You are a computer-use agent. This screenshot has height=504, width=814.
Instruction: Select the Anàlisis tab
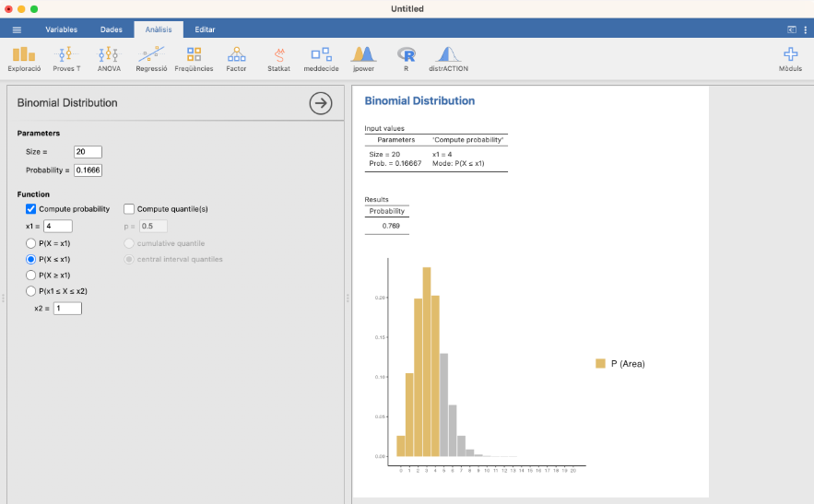coord(159,29)
